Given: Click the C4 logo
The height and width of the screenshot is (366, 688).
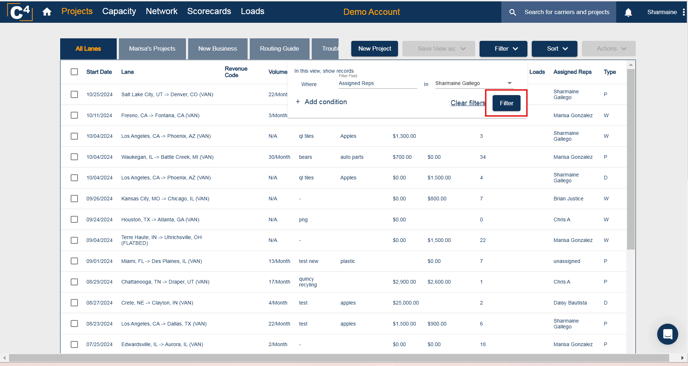Looking at the screenshot, I should click(20, 11).
